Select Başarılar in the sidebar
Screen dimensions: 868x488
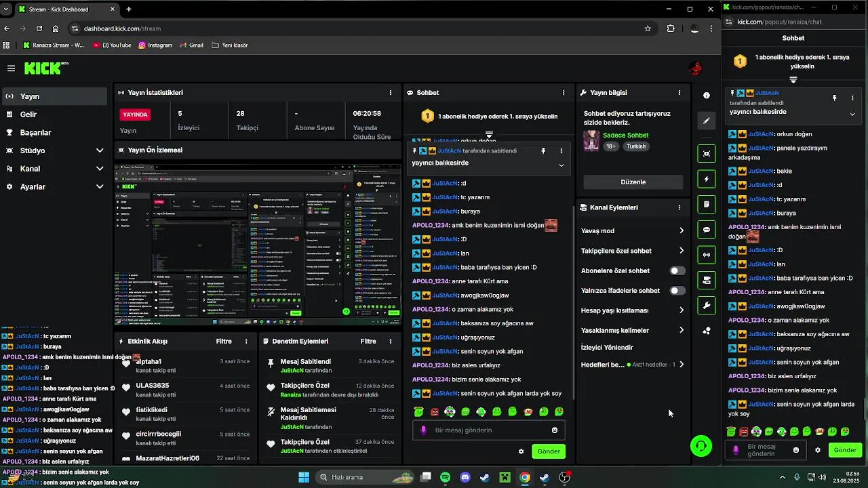click(x=55, y=133)
